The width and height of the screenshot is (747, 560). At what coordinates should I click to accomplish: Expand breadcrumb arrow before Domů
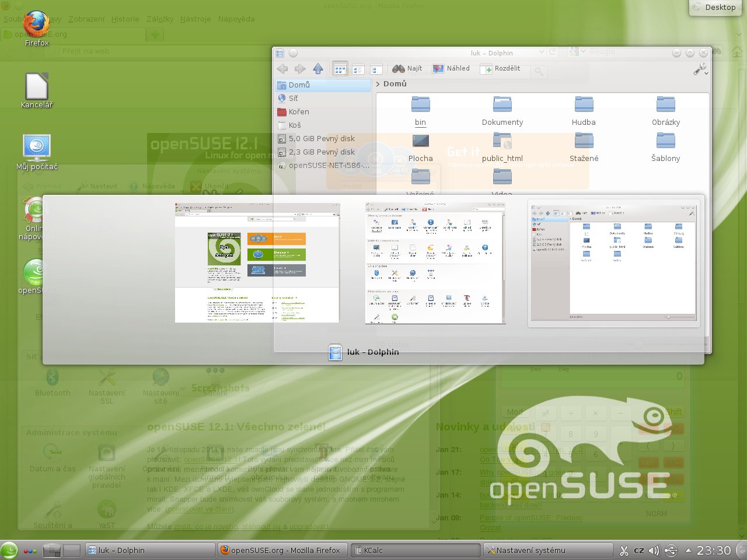coord(378,84)
